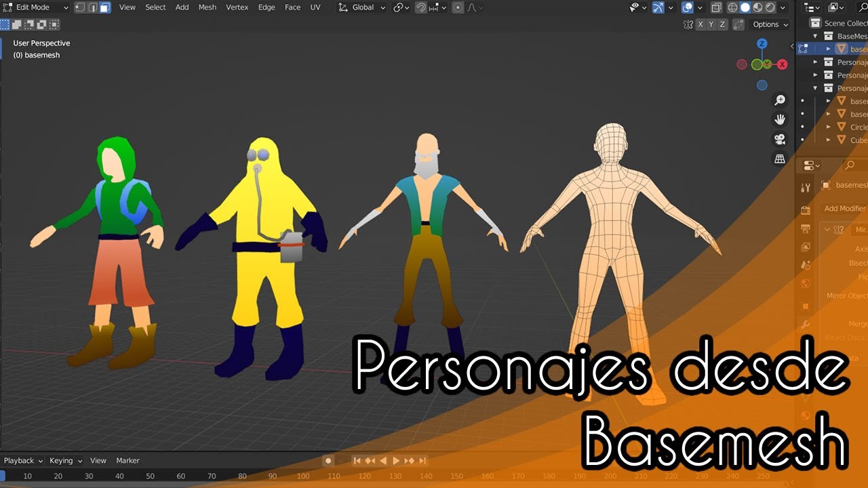Switch to solid shading
Image resolution: width=868 pixels, height=488 pixels.
(x=745, y=7)
